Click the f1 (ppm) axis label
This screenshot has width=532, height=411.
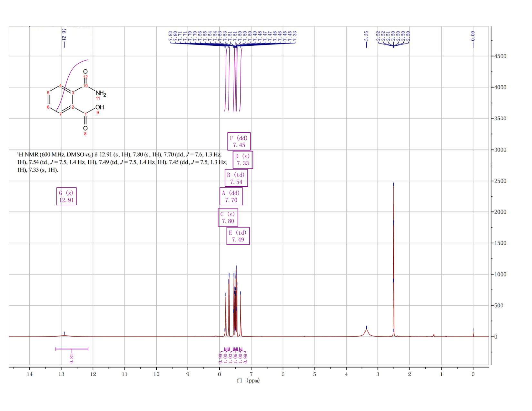[248, 381]
